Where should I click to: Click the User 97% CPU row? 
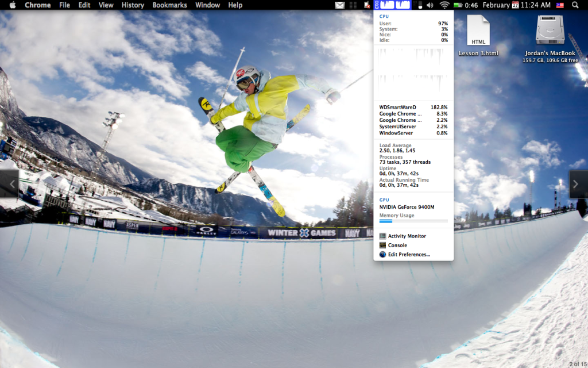[x=413, y=23]
